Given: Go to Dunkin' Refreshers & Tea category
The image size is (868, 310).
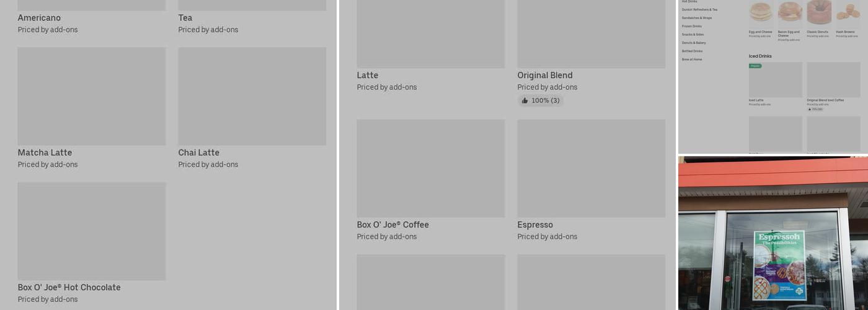Looking at the screenshot, I should 699,10.
